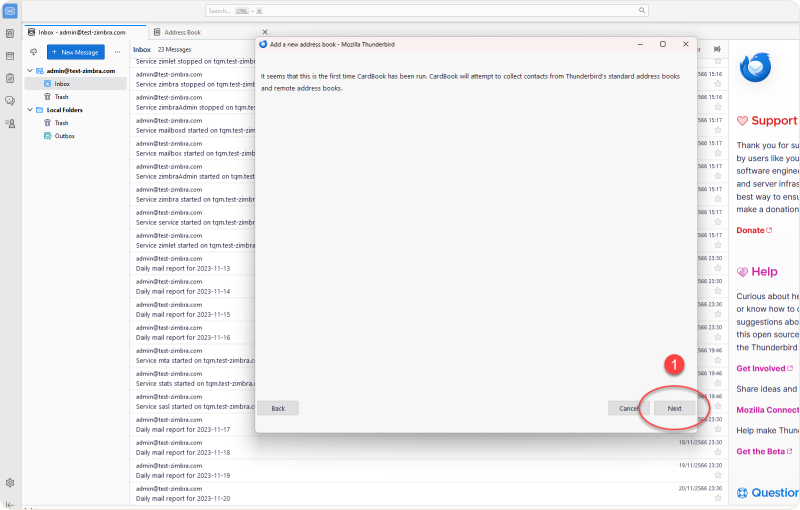
Task: Open the Mozilla Connect link
Action: pyautogui.click(x=768, y=410)
